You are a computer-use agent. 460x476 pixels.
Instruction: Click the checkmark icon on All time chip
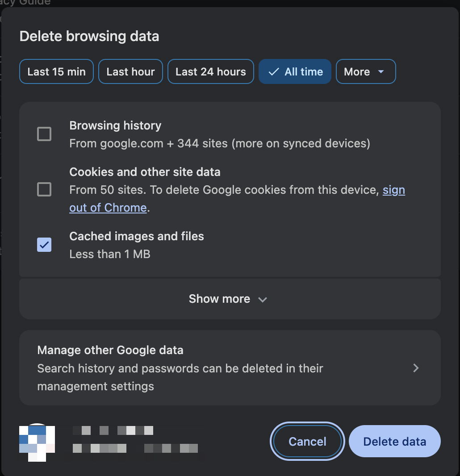pyautogui.click(x=274, y=72)
